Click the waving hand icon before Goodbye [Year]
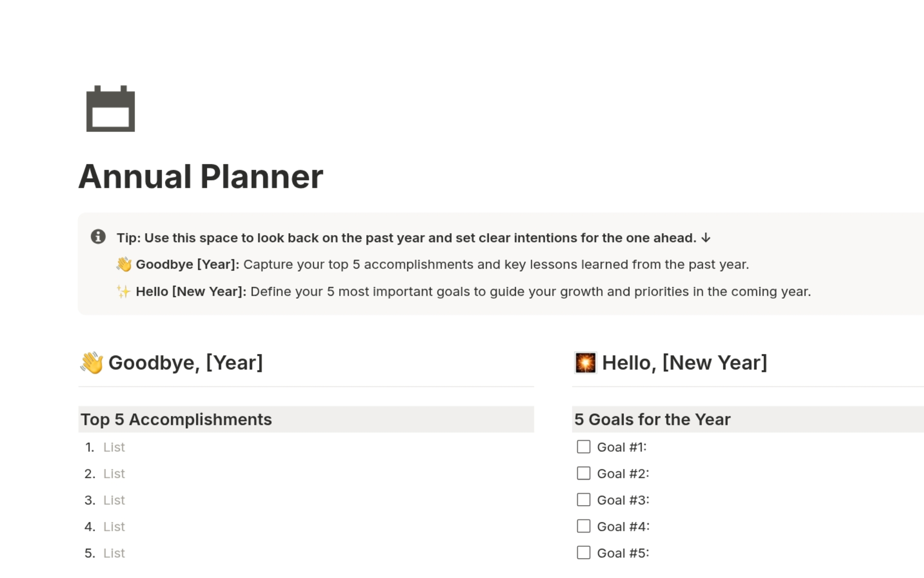The width and height of the screenshot is (924, 578). tap(125, 264)
